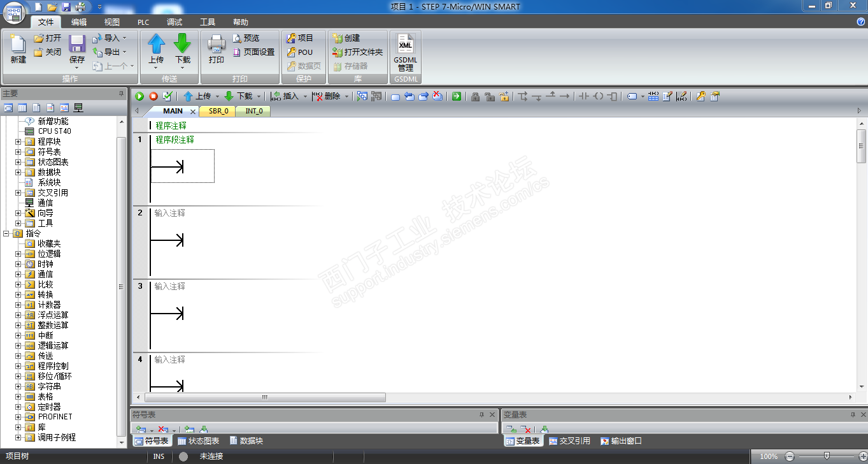Viewport: 868px width, 464px height.
Task: Click 下载 in the editor toolbar
Action: 239,96
